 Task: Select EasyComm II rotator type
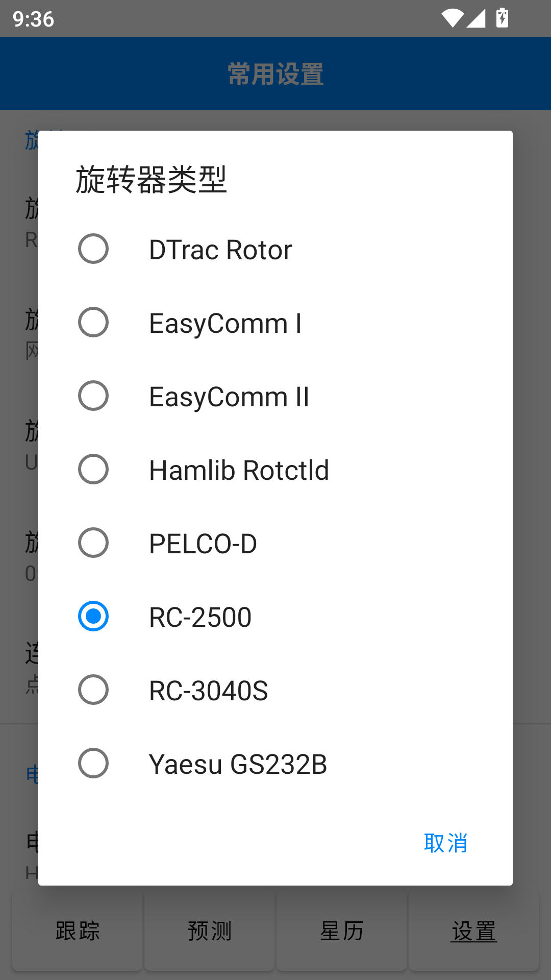[93, 396]
